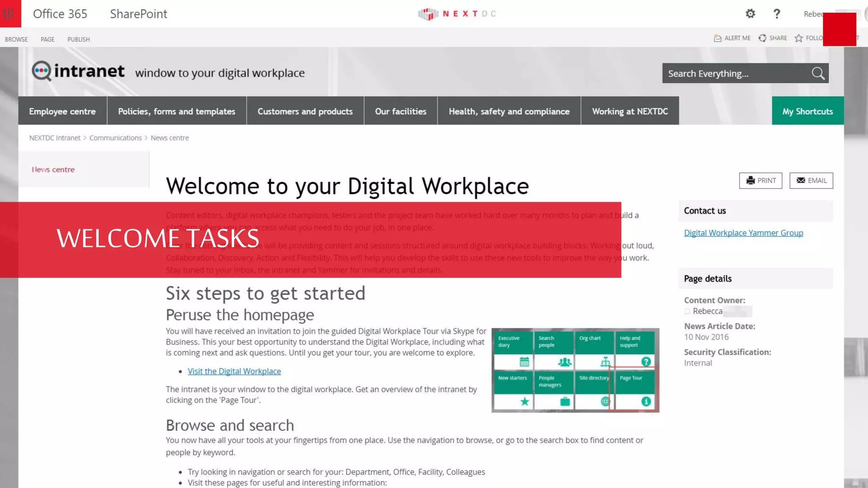Open the Page Tour tile
Image resolution: width=868 pixels, height=488 pixels.
click(634, 389)
